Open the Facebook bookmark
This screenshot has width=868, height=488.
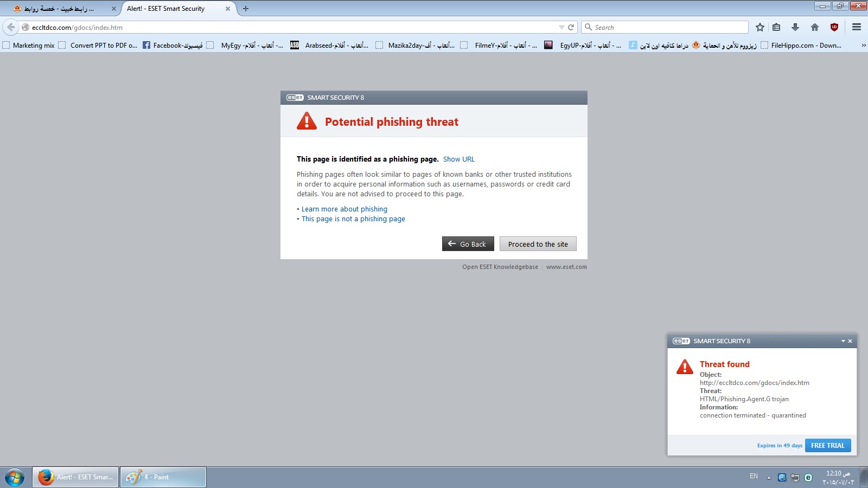[173, 46]
